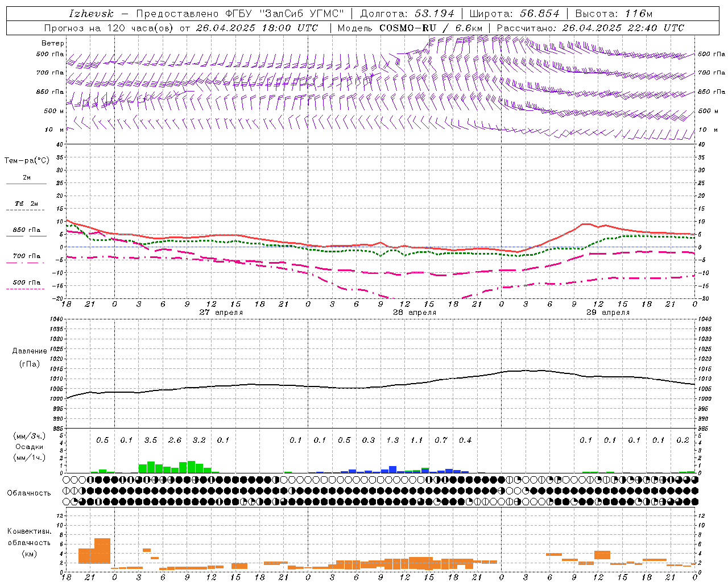
Task: Click the (мм/3ч.) precipitation unit label
Action: (30, 436)
